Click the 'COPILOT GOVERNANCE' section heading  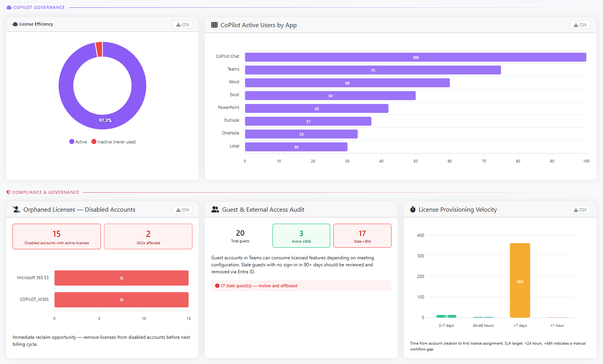pyautogui.click(x=39, y=7)
